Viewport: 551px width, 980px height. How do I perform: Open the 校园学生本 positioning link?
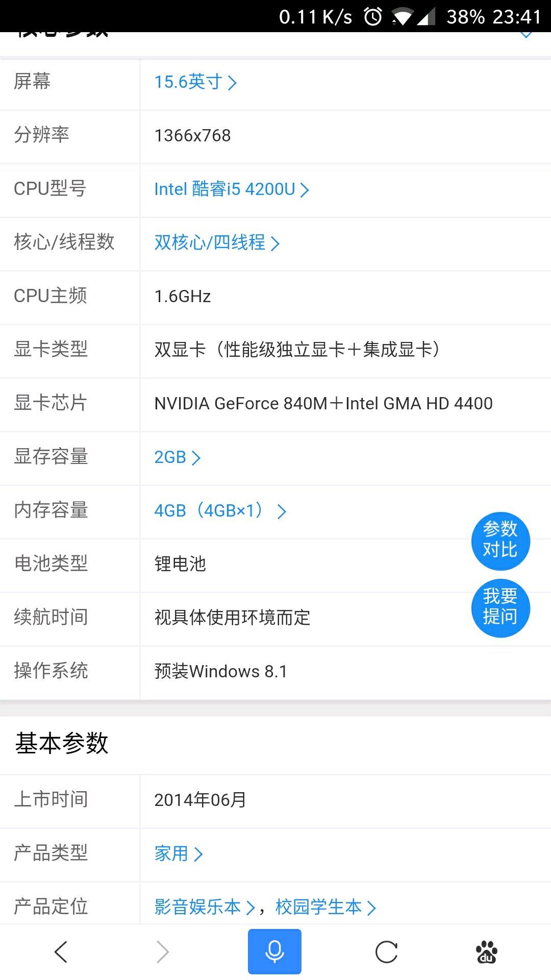pyautogui.click(x=325, y=907)
